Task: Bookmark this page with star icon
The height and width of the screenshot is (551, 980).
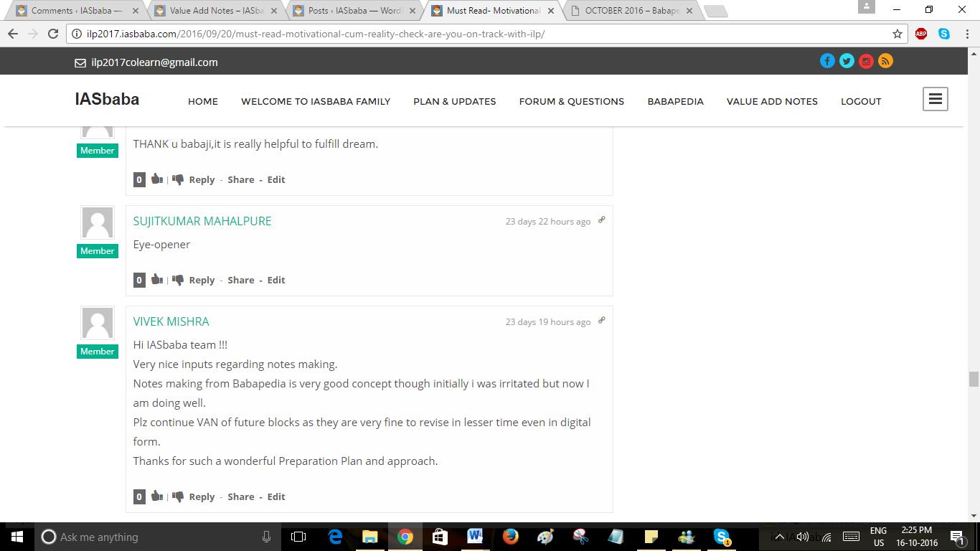Action: tap(897, 34)
